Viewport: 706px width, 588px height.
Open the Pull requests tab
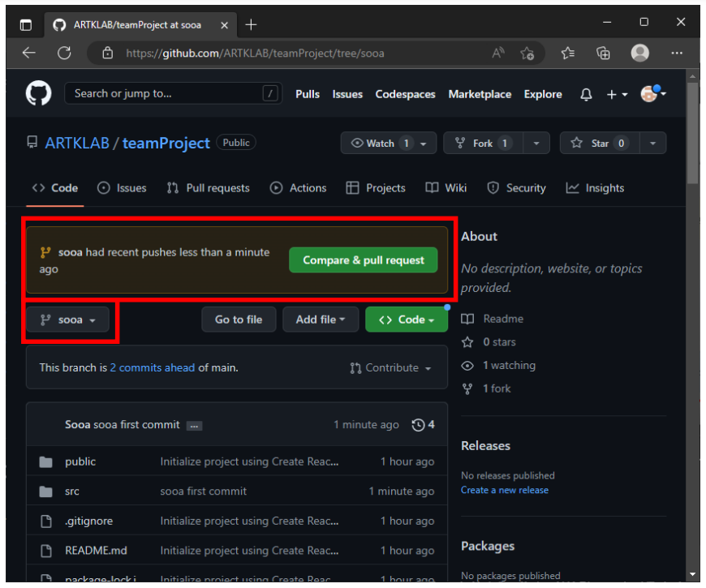click(208, 188)
